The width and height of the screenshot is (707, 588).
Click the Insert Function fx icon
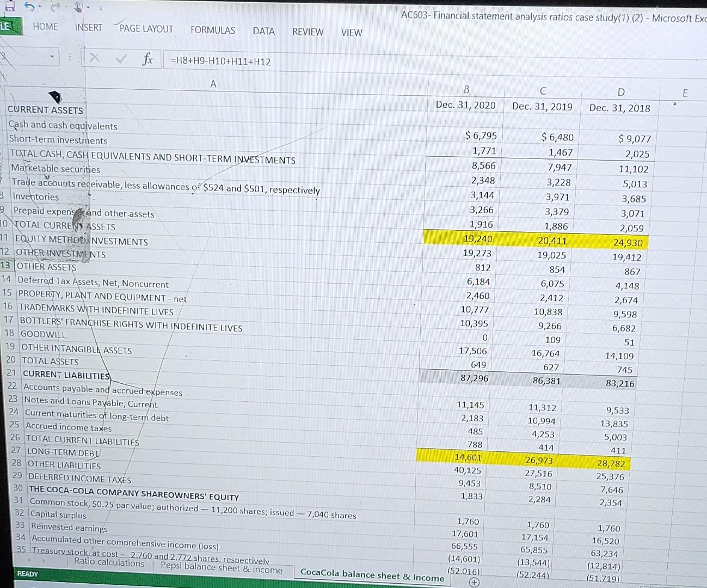(x=147, y=59)
